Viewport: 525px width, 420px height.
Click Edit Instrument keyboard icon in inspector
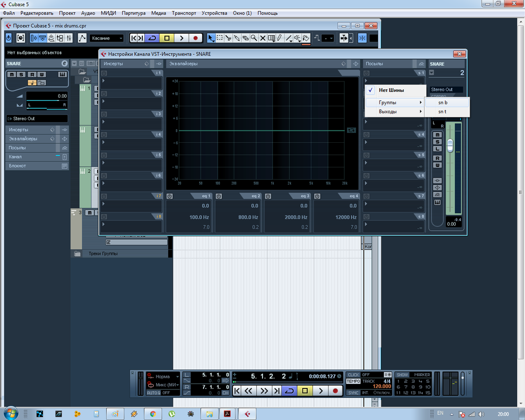pyautogui.click(x=62, y=75)
